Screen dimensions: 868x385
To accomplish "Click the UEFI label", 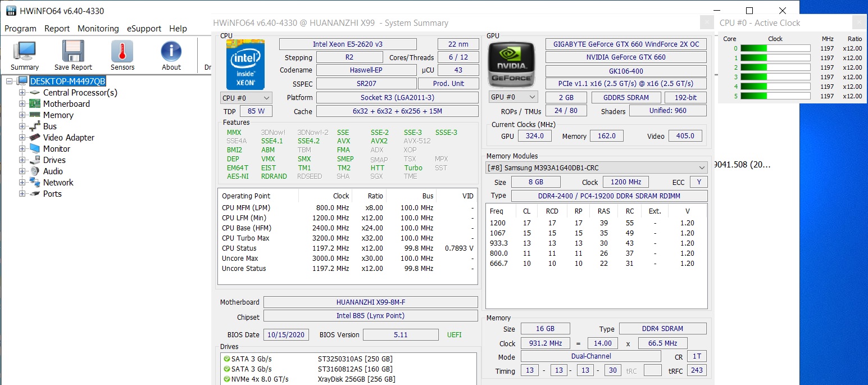I will [x=455, y=335].
